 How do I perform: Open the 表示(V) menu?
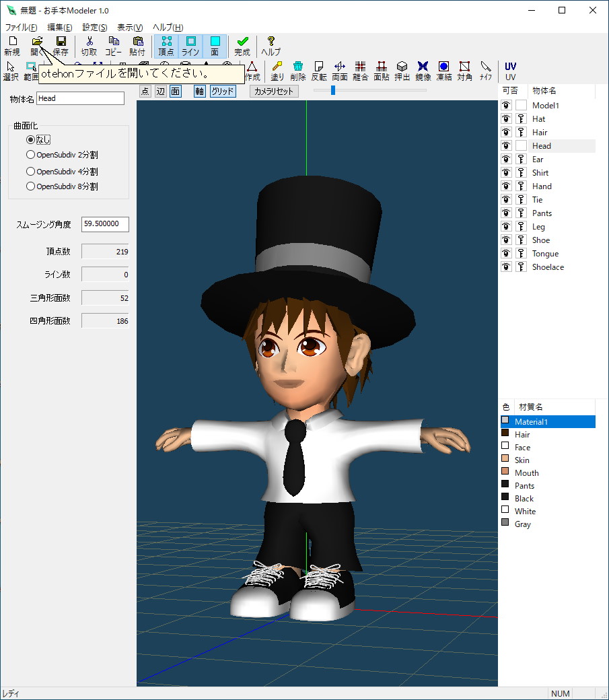pyautogui.click(x=130, y=28)
